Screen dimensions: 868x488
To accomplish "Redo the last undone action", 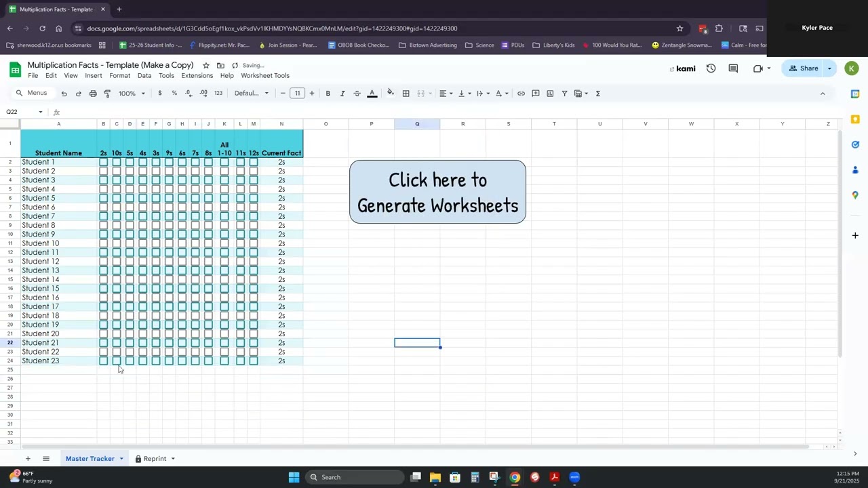I will 79,94.
